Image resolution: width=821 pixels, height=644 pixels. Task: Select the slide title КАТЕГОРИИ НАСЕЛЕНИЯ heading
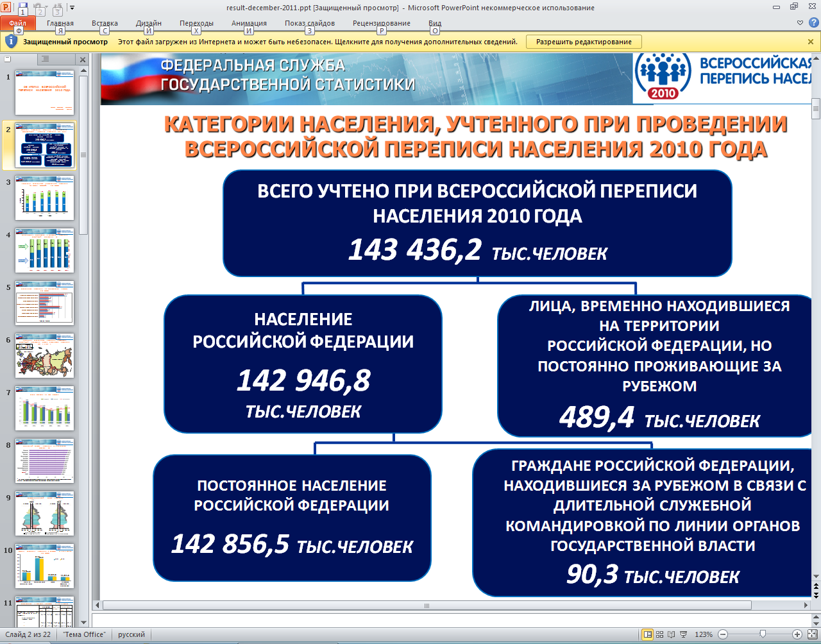[476, 136]
